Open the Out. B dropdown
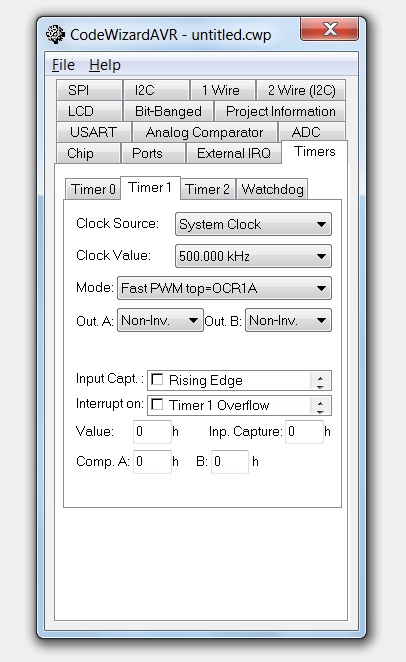This screenshot has width=406, height=662. [x=288, y=320]
